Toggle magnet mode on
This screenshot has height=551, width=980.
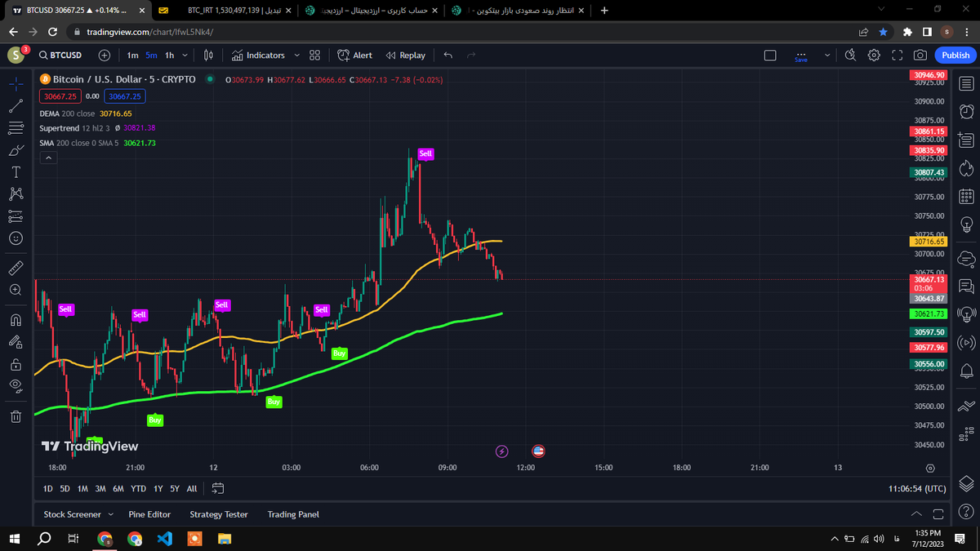coord(16,320)
